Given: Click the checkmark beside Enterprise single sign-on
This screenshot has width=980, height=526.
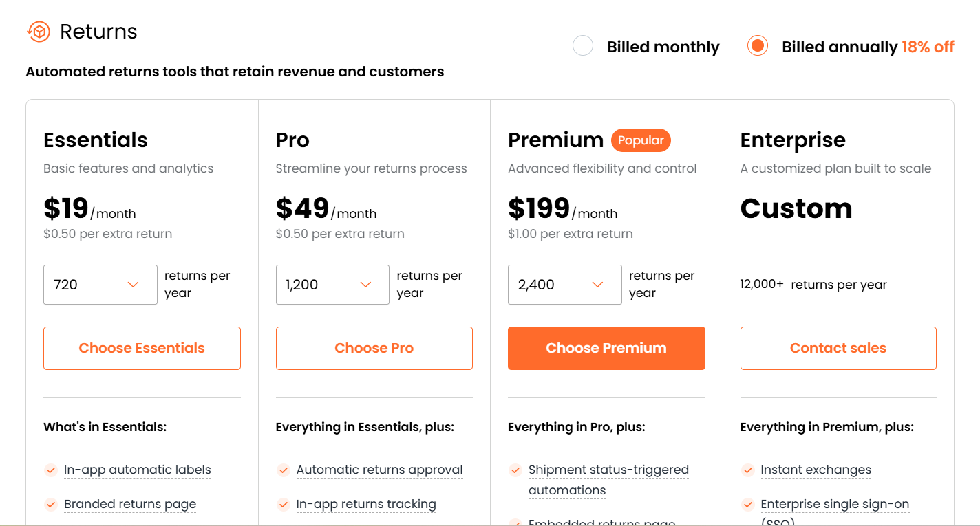Looking at the screenshot, I should click(x=747, y=504).
